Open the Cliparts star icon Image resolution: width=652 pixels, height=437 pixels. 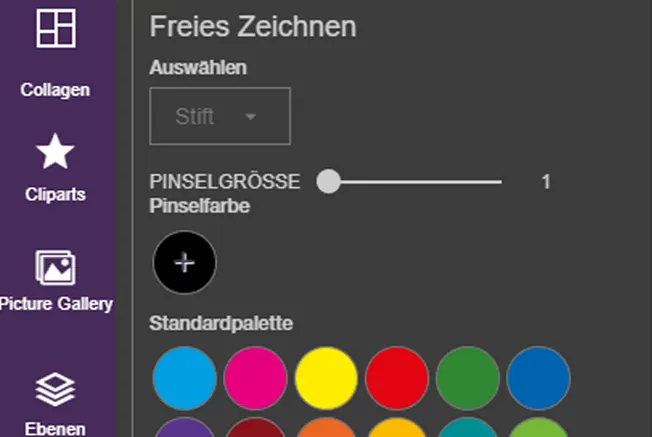(56, 153)
